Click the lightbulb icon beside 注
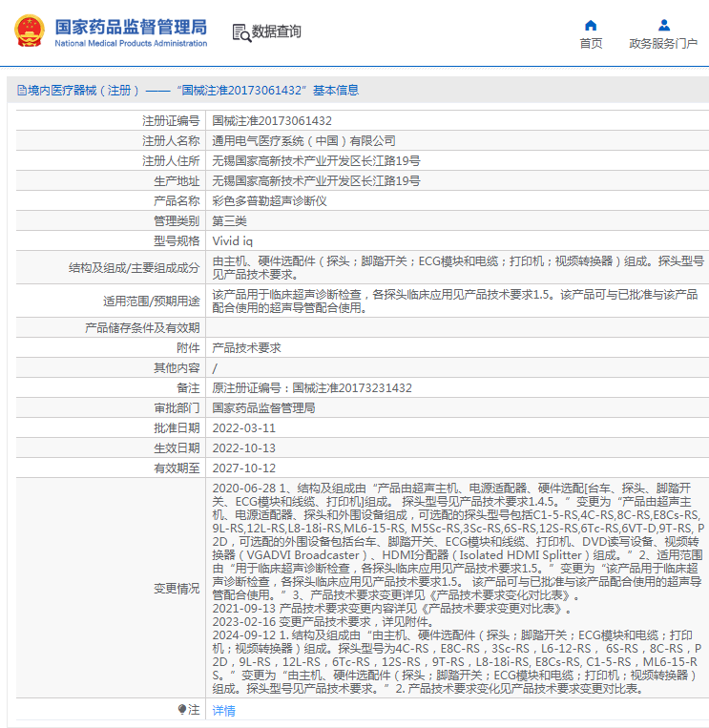Screen dimensions: 709x728 click(182, 709)
